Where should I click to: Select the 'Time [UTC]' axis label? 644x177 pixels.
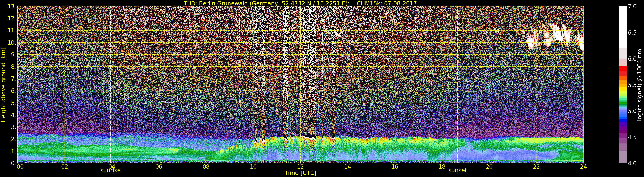point(300,173)
